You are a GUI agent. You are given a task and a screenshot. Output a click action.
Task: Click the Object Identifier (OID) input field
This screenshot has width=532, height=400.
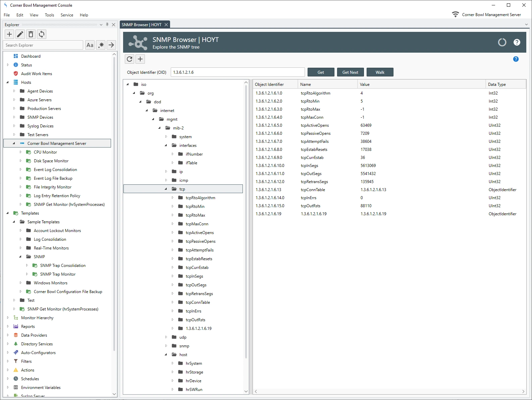[x=237, y=72]
